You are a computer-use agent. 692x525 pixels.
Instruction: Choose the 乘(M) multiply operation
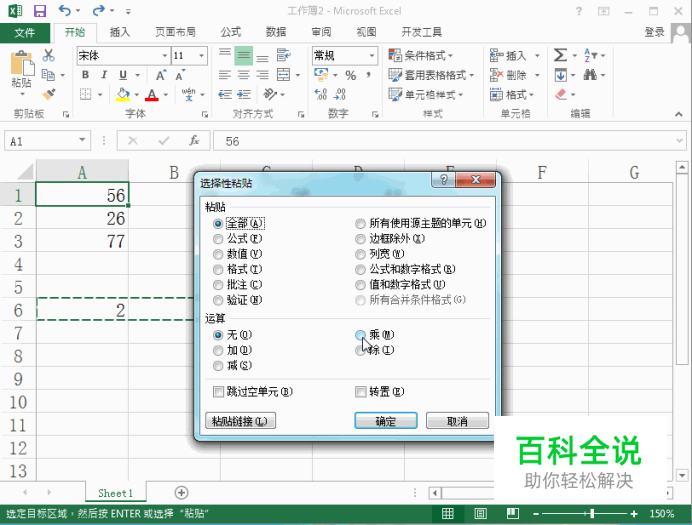tap(360, 335)
